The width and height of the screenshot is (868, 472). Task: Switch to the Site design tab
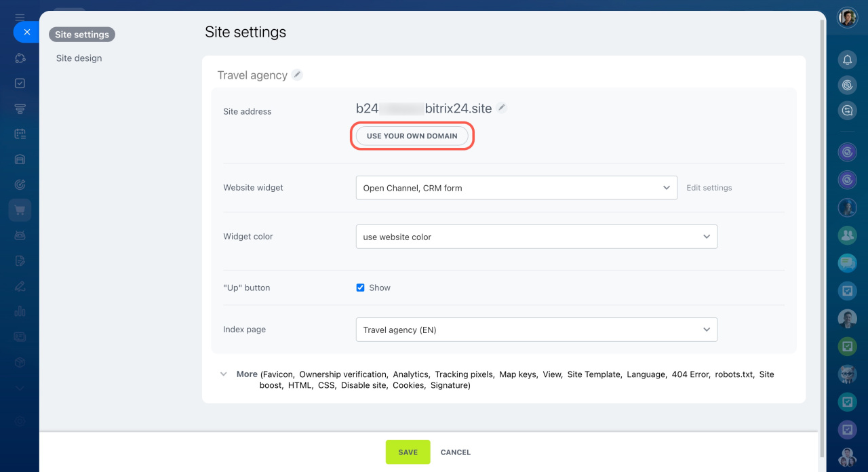coord(79,58)
